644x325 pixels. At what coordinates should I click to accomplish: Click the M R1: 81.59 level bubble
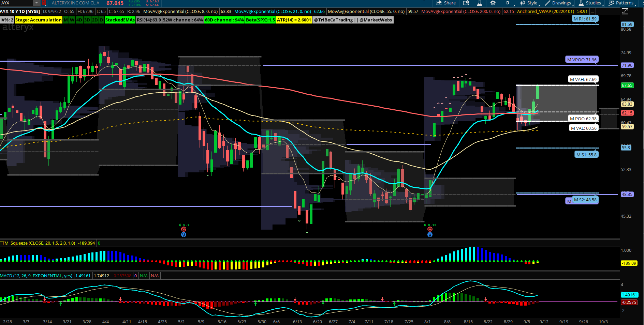[585, 19]
